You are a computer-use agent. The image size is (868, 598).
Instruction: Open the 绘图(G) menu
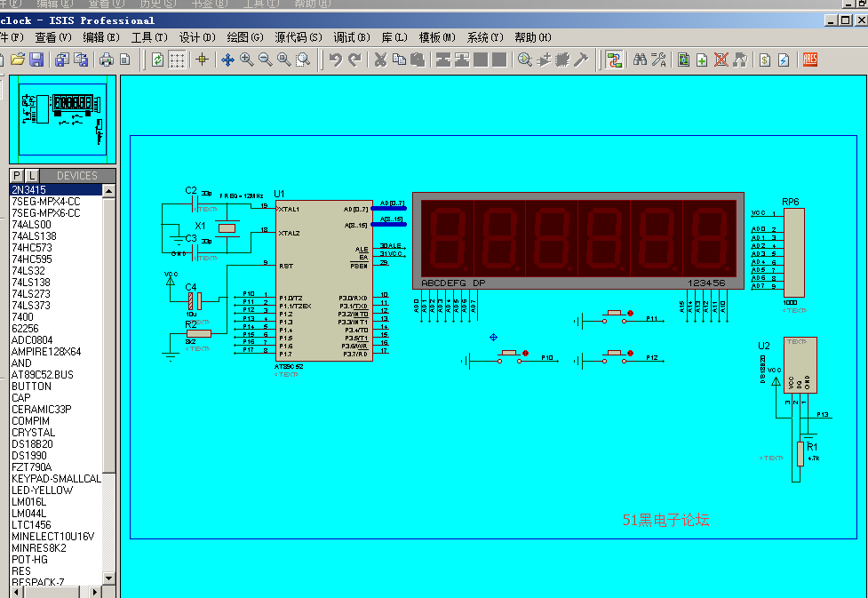click(245, 37)
